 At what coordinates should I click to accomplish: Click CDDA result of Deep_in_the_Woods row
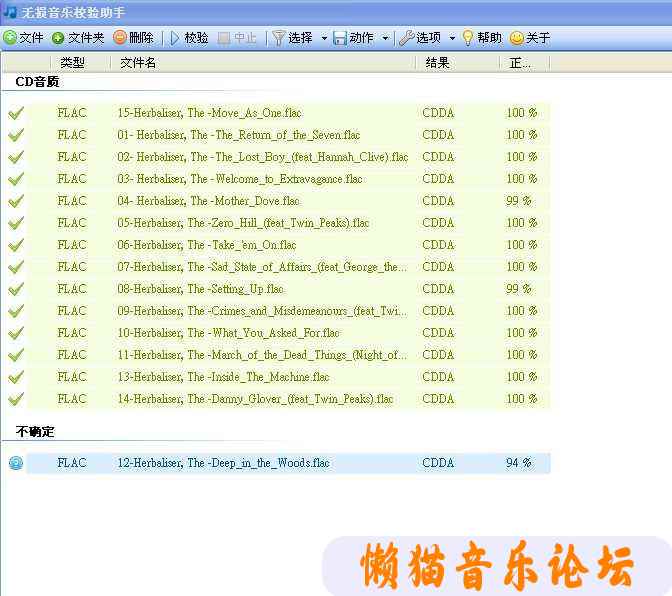[x=438, y=463]
